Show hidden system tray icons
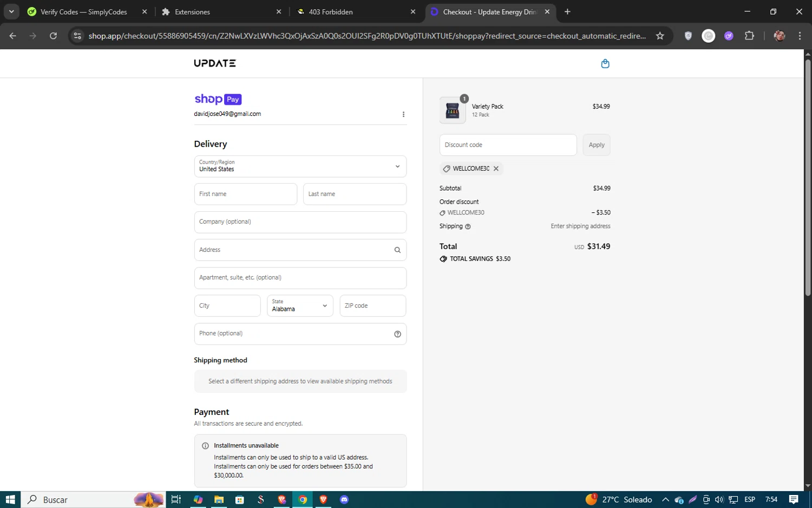812x508 pixels. pos(665,499)
